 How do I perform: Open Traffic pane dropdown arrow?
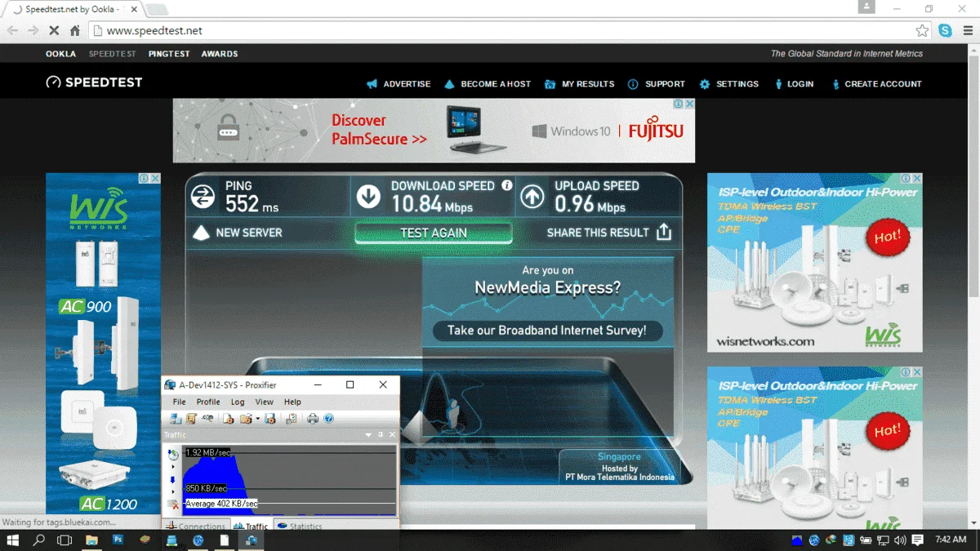pos(368,435)
